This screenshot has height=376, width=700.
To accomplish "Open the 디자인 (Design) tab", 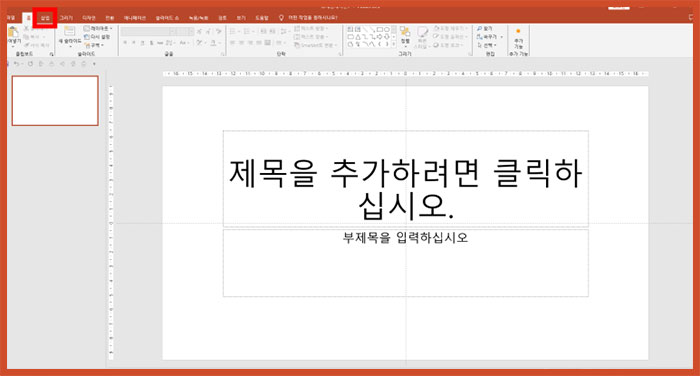I will tap(89, 18).
